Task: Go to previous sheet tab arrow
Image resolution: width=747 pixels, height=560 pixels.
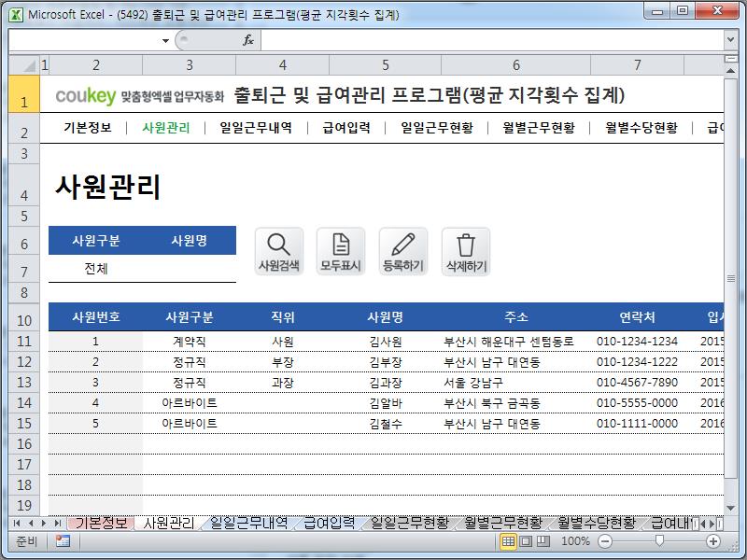Action: (31, 524)
